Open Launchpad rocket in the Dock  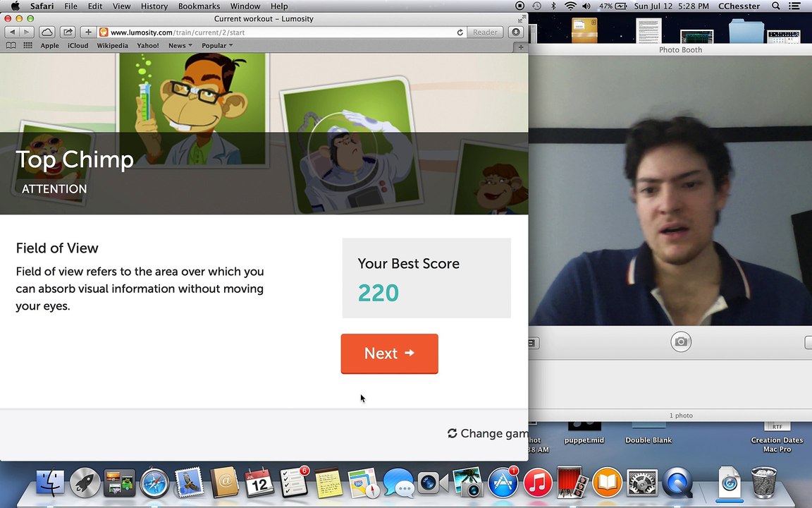(x=85, y=483)
